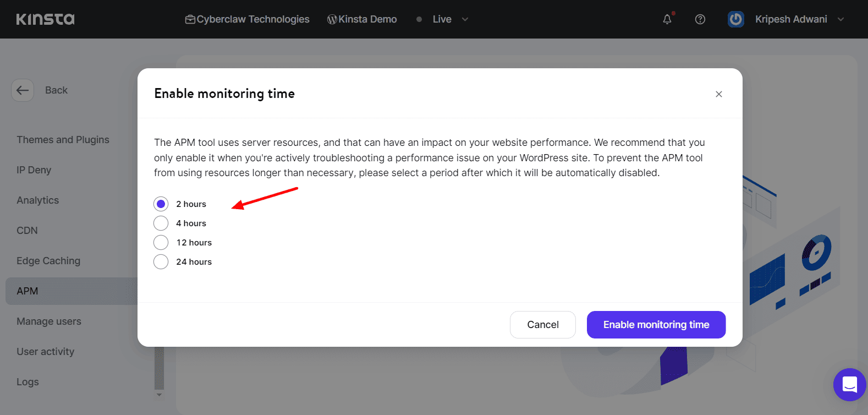This screenshot has height=415, width=868.
Task: Open the notifications bell
Action: [x=667, y=19]
